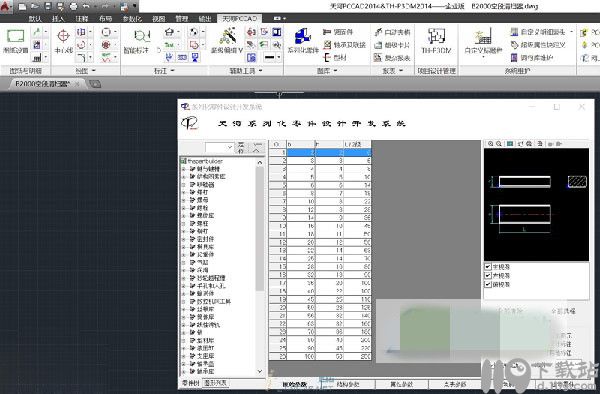The image size is (600, 394).
Task: Switch to the 插入 ribbon tab
Action: 58,18
